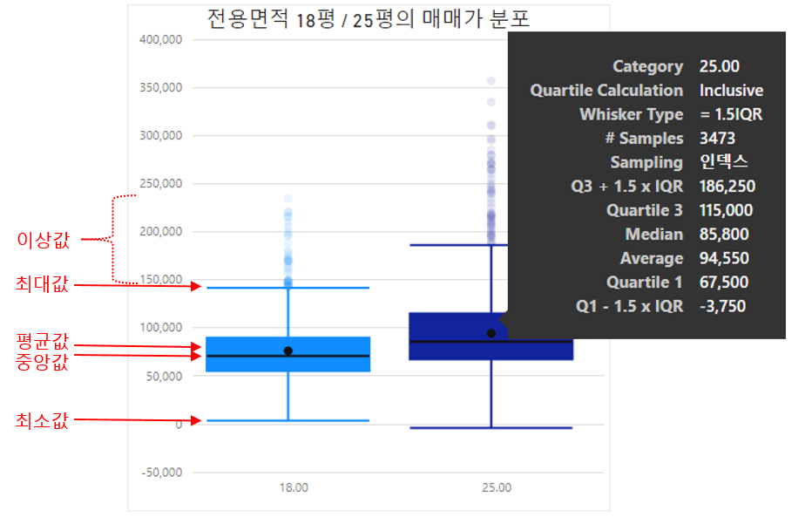The height and width of the screenshot is (531, 812).
Task: Click the mean dot on the 25평 box
Action: [x=491, y=332]
